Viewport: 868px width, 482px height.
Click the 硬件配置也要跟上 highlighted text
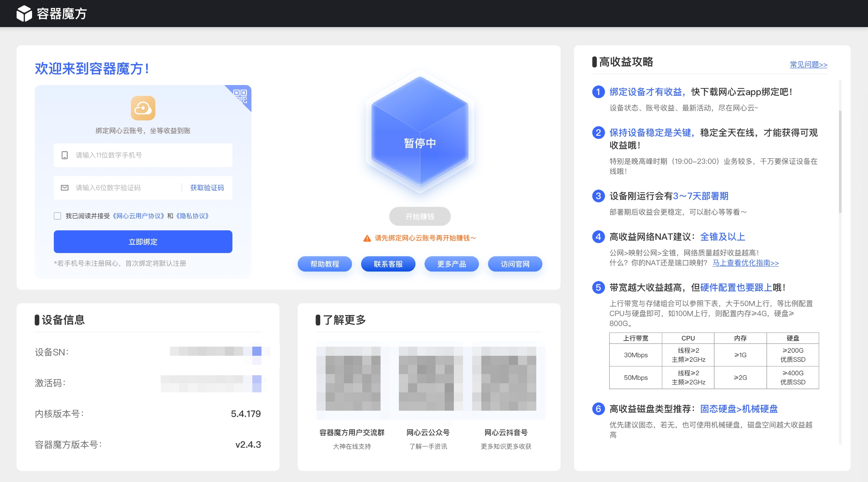click(736, 288)
